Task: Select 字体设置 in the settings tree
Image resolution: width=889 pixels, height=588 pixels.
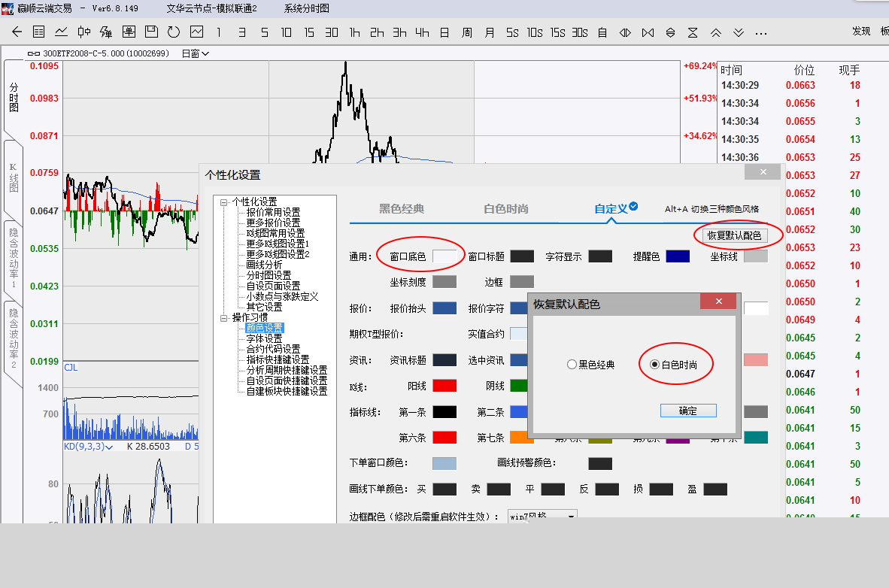Action: [x=264, y=339]
